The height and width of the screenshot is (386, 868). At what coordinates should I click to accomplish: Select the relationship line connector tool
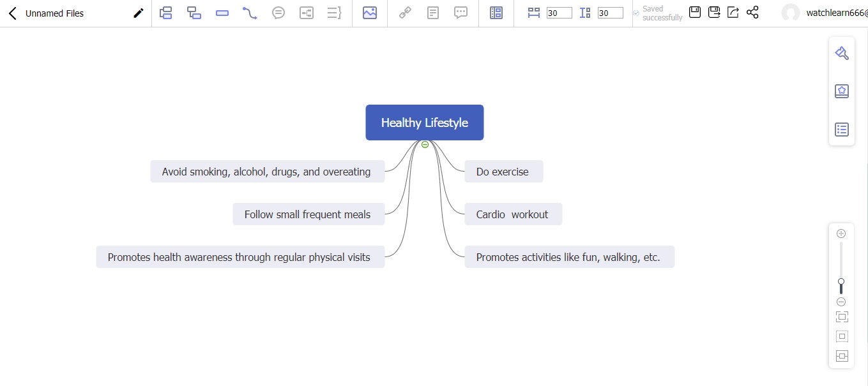(x=250, y=13)
